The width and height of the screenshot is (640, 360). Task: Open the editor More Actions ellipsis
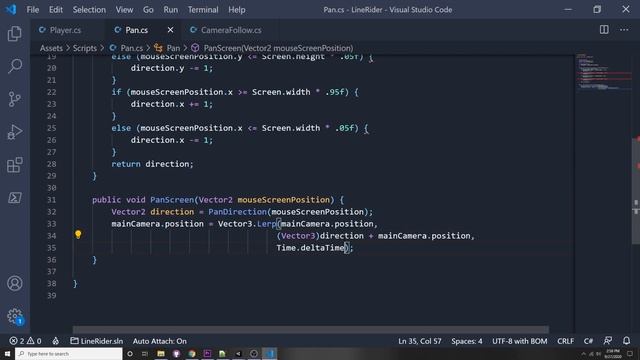[x=624, y=29]
